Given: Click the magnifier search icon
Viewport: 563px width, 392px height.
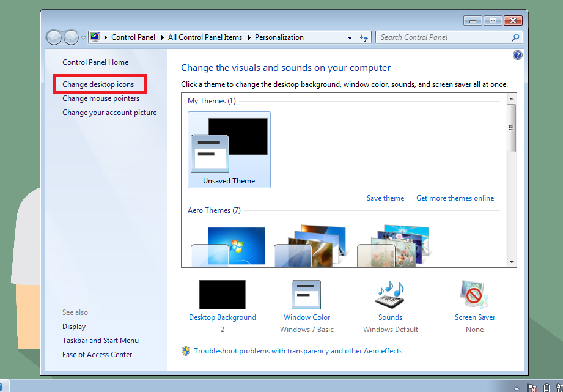Looking at the screenshot, I should pyautogui.click(x=515, y=37).
